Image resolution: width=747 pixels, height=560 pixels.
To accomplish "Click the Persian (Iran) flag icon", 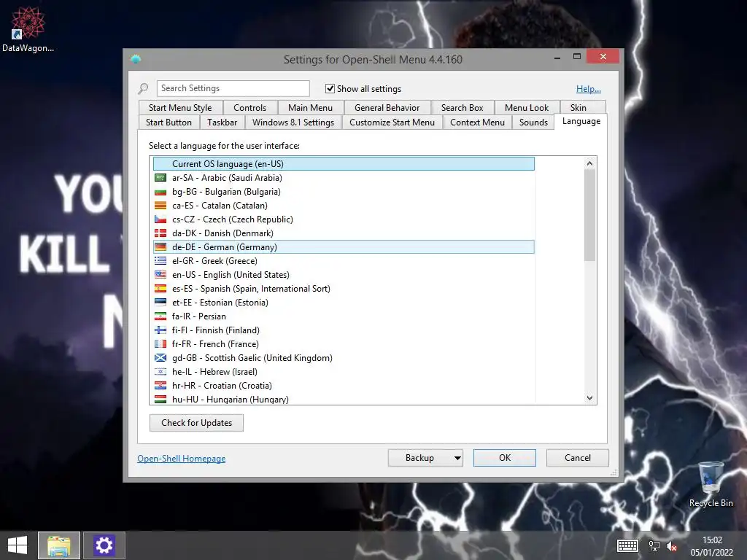I will 160,316.
